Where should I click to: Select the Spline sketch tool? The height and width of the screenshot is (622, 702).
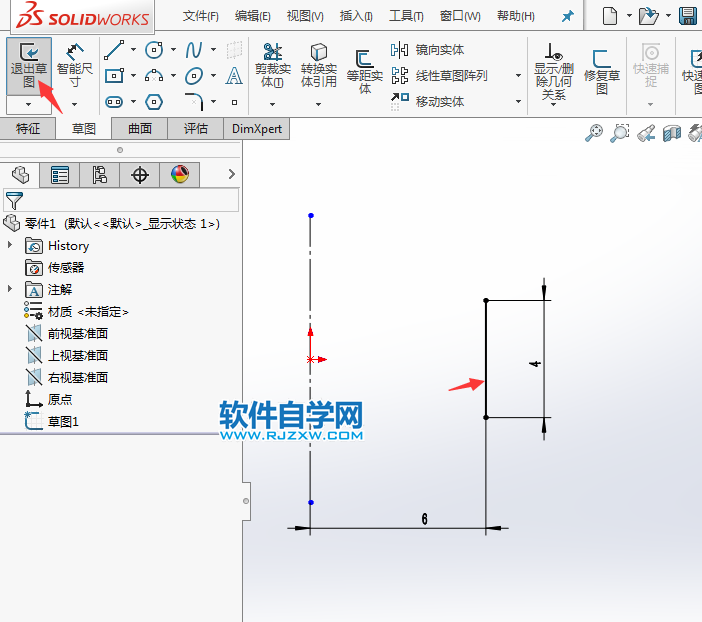tap(194, 50)
